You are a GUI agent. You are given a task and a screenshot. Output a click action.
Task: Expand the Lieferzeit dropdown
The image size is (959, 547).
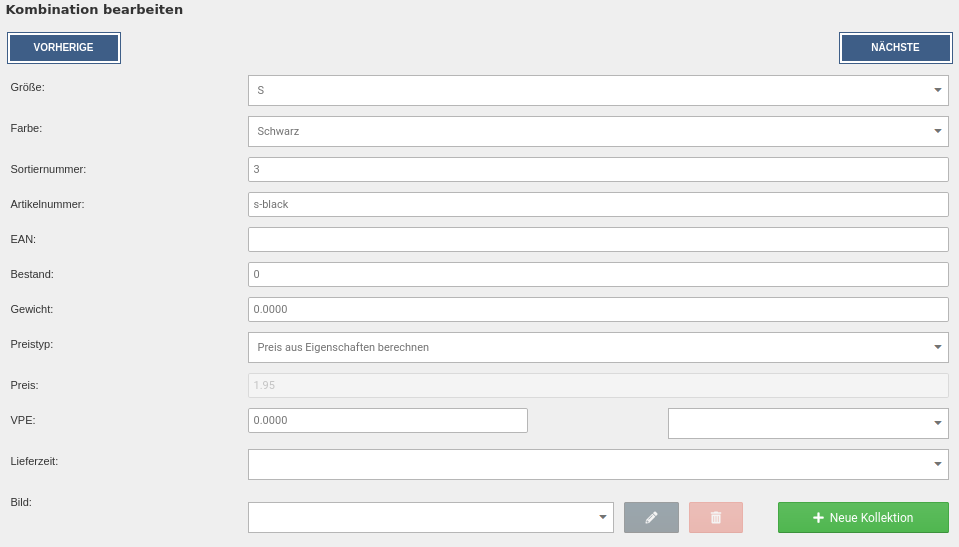(597, 464)
